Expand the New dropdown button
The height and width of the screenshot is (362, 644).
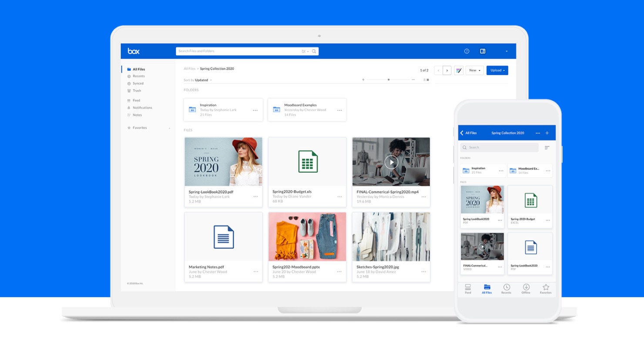tap(474, 70)
